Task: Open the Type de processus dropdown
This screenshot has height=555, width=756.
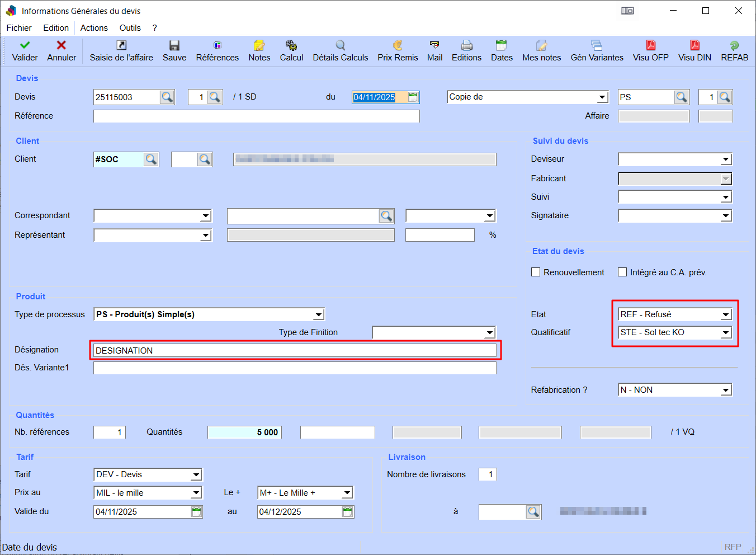Action: click(318, 315)
